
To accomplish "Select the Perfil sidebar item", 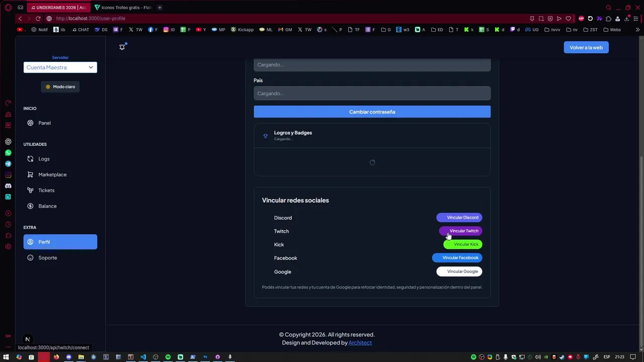I will (60, 242).
